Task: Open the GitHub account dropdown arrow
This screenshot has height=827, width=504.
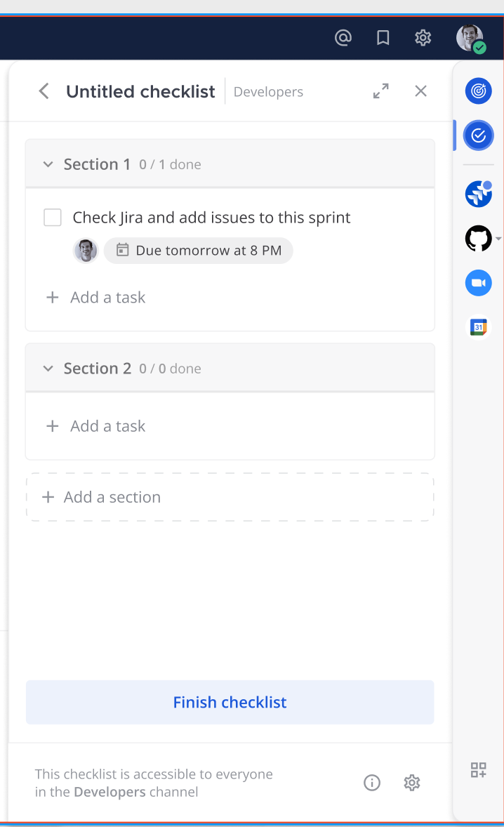Action: (500, 238)
